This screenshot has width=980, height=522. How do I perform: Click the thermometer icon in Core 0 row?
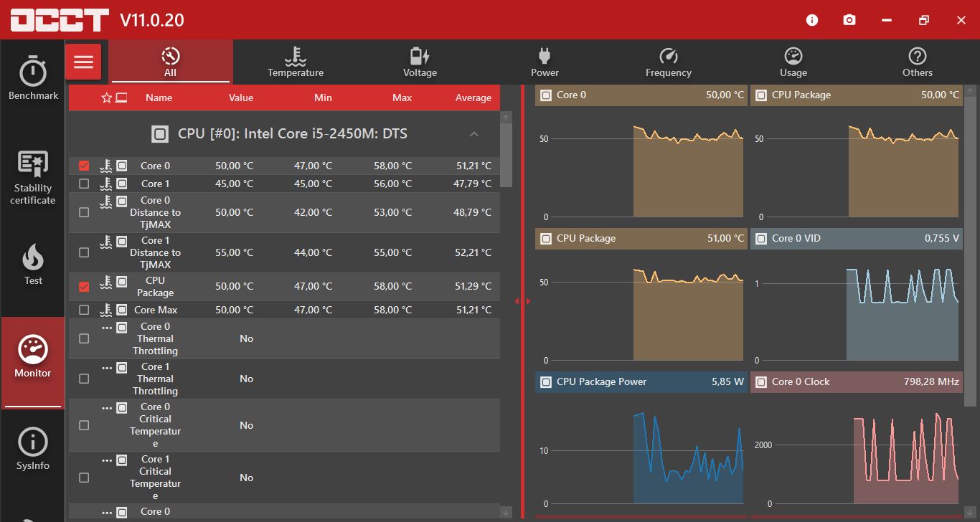(106, 166)
